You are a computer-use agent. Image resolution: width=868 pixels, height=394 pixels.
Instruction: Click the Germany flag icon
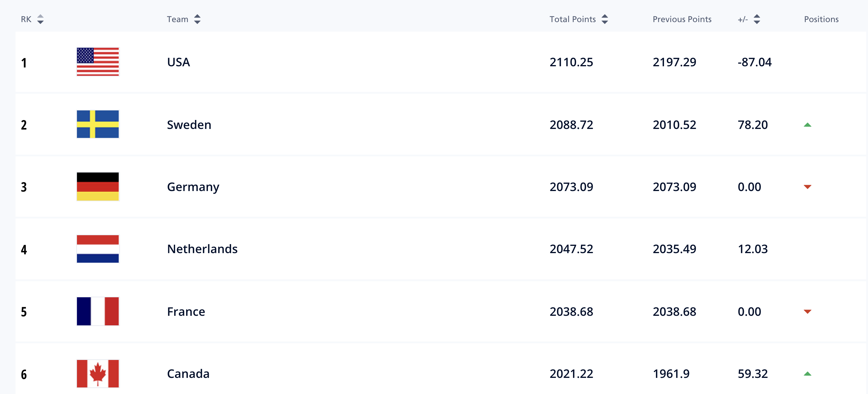point(98,187)
